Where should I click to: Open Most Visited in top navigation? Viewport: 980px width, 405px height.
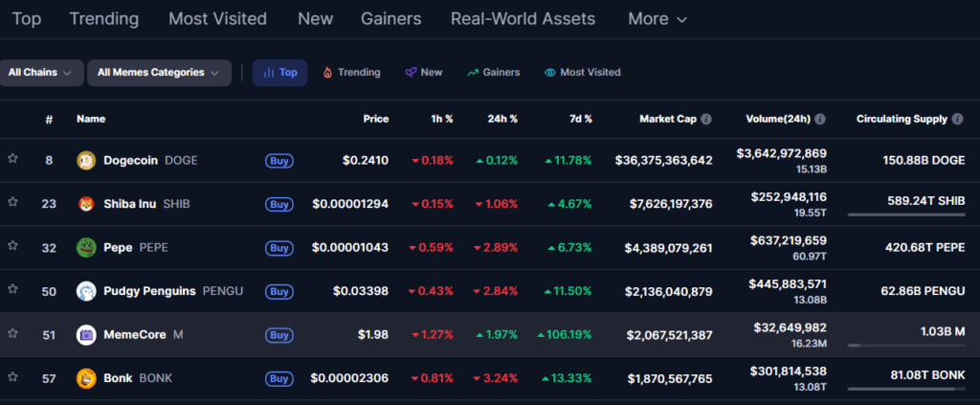(217, 19)
